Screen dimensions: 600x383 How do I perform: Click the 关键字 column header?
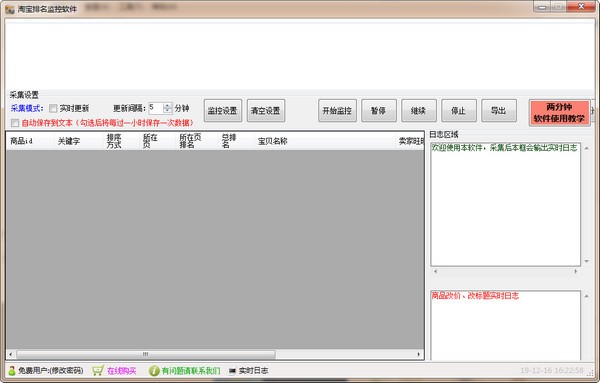pos(79,141)
